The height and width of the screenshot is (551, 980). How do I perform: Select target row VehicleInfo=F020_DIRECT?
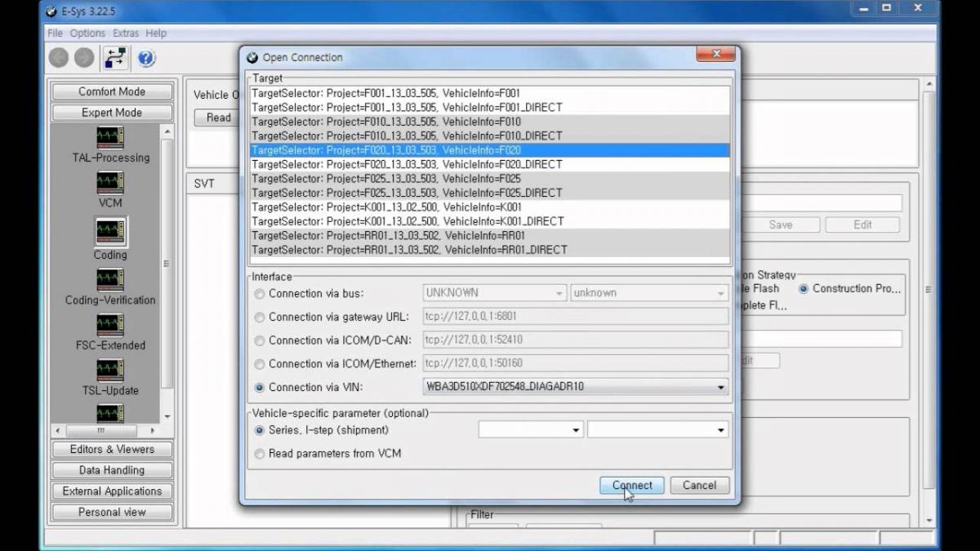[490, 165]
